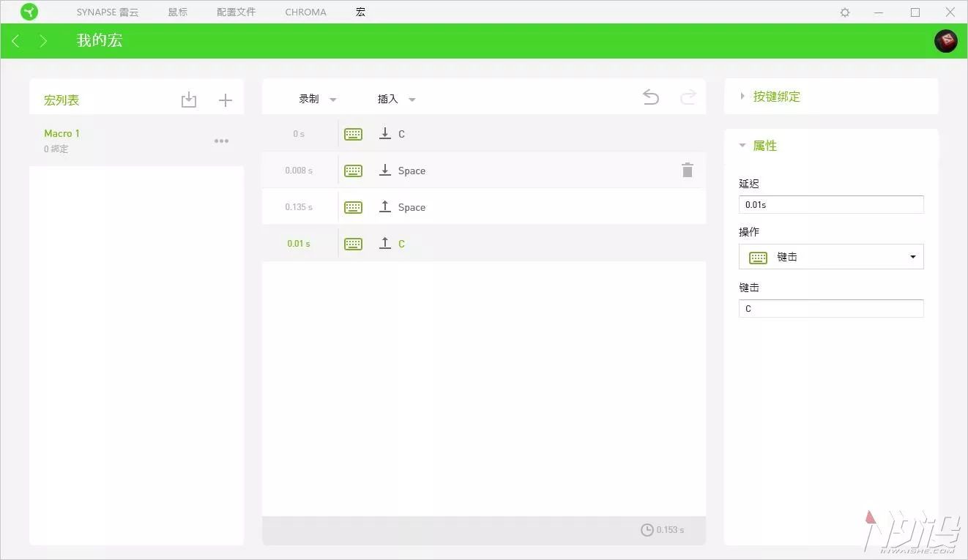
Task: Close the Synapse window
Action: (x=950, y=12)
